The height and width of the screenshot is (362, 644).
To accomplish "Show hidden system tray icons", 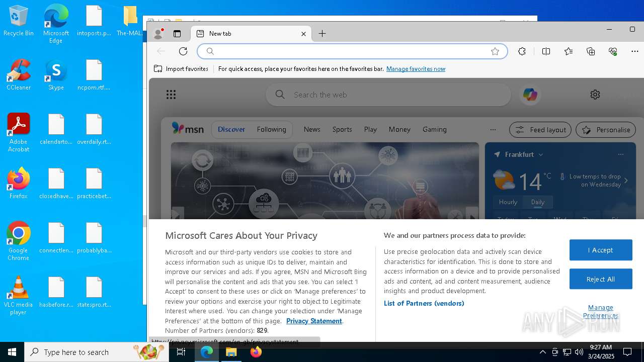I will click(542, 352).
